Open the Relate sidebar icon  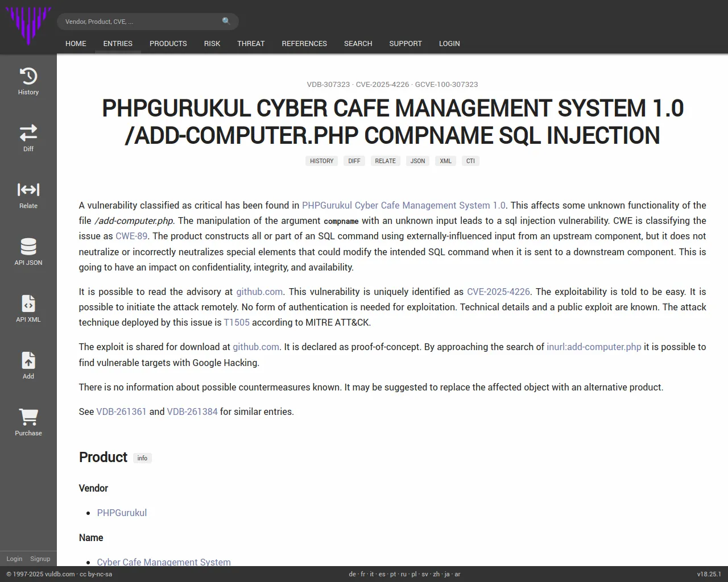pyautogui.click(x=28, y=190)
